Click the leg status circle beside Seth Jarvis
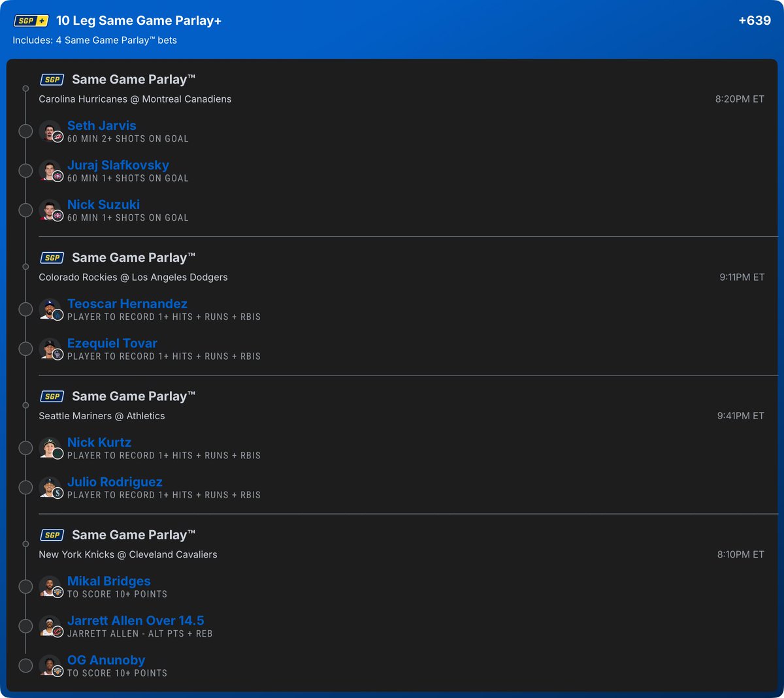This screenshot has width=784, height=698. point(25,131)
